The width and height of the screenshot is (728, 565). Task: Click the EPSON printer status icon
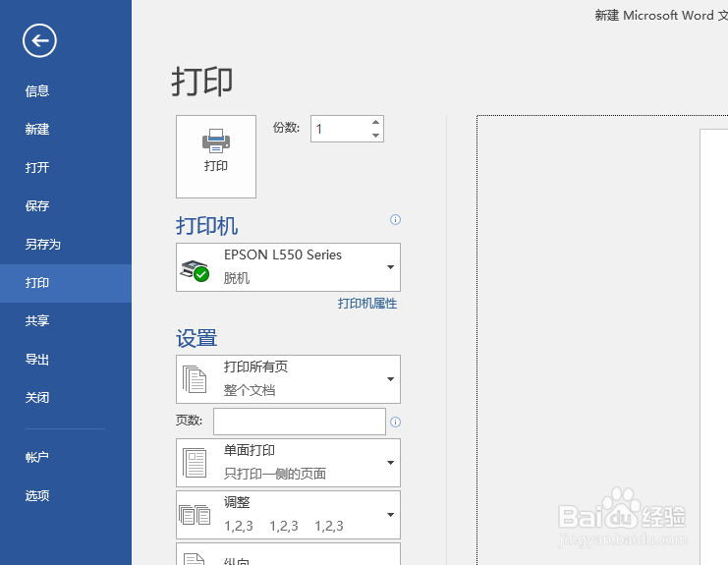point(195,270)
